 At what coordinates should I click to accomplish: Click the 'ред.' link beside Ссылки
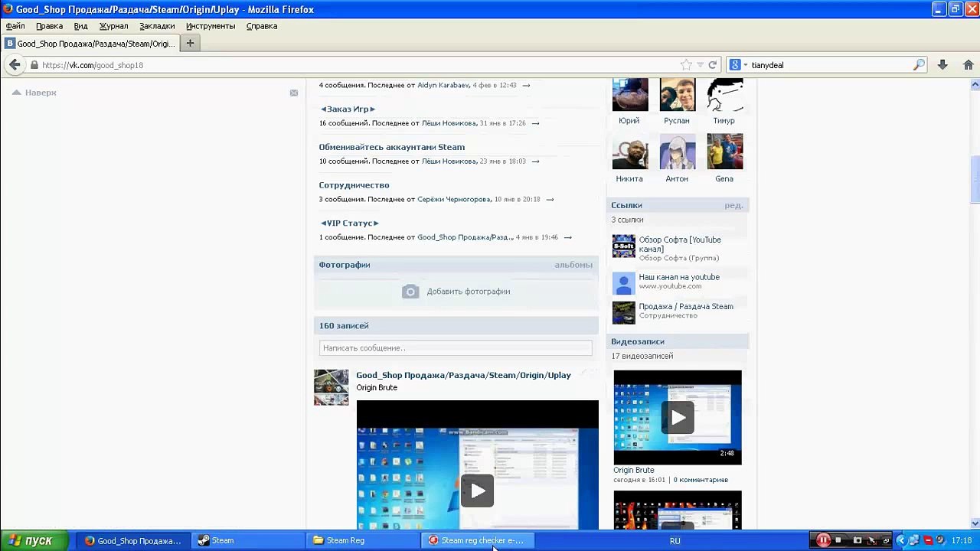click(x=733, y=205)
